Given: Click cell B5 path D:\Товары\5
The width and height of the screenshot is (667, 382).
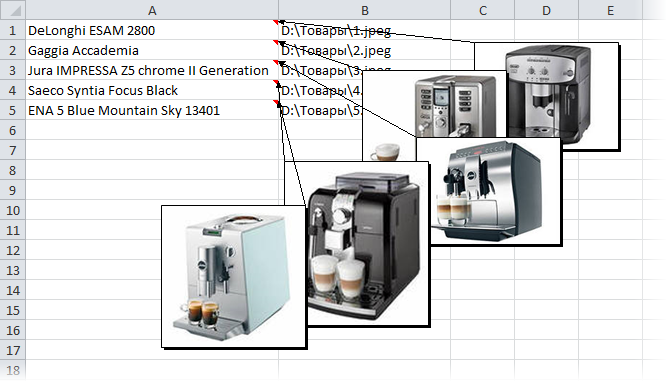Looking at the screenshot, I should coord(321,110).
